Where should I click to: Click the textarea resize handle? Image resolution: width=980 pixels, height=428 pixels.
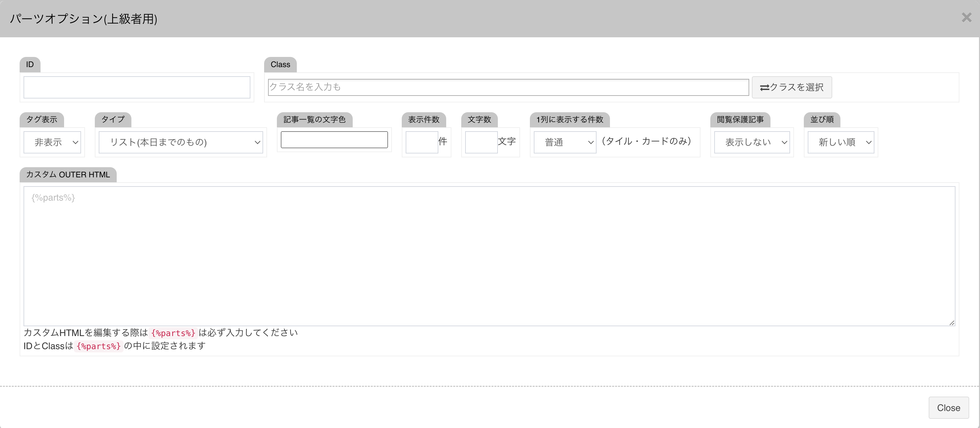[x=952, y=323]
